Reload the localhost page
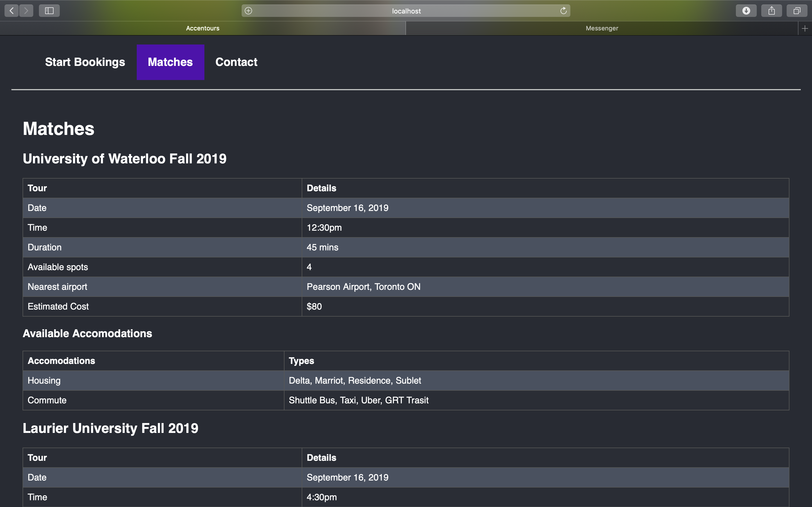812x507 pixels. pos(563,11)
